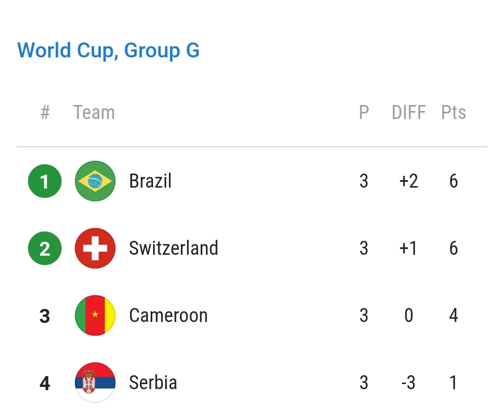Select the Cameroon team name
This screenshot has height=420, width=504.
[168, 315]
